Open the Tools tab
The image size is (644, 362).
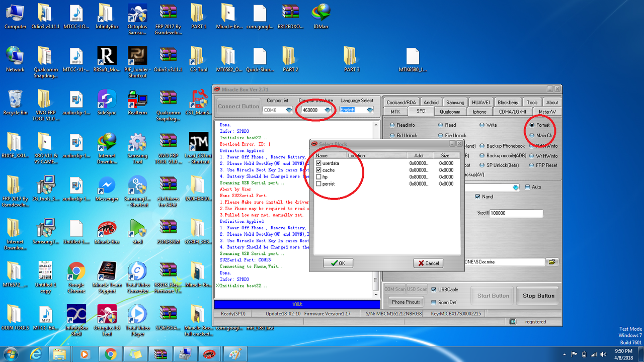(532, 103)
